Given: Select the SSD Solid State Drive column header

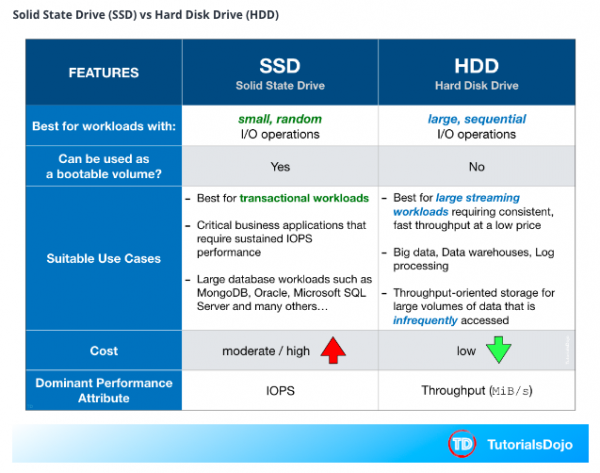Looking at the screenshot, I should pos(279,72).
